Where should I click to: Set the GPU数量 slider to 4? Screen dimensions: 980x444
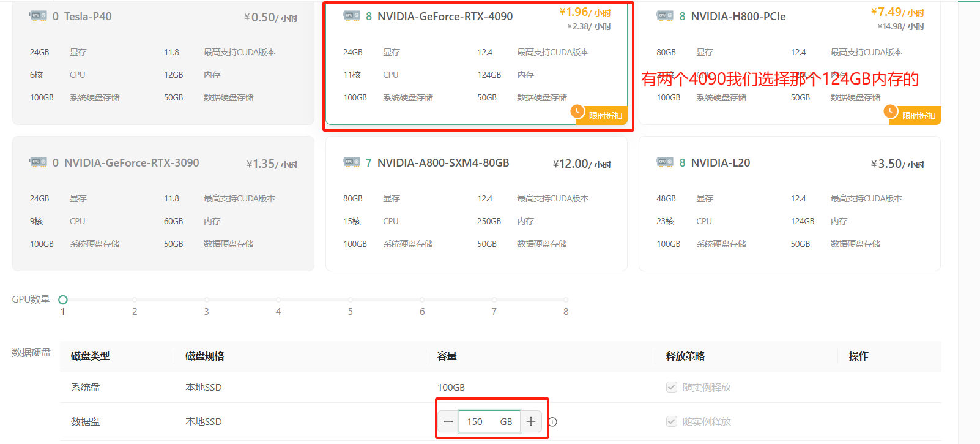[x=278, y=299]
